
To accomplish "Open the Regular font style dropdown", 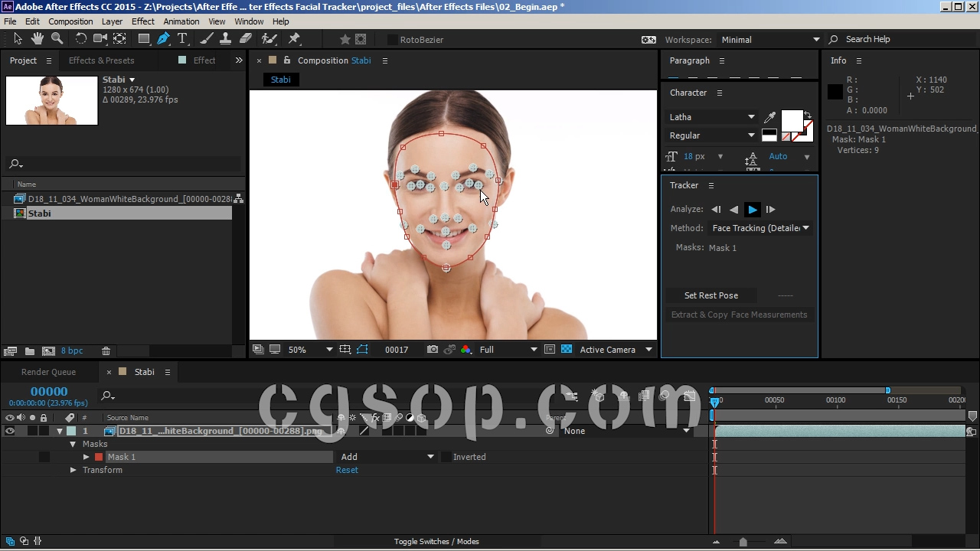I will coord(712,135).
